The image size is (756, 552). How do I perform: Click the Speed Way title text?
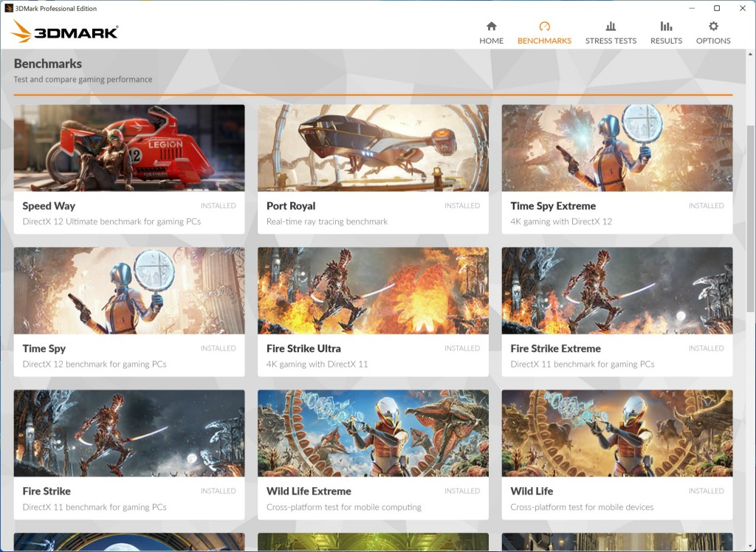point(49,206)
